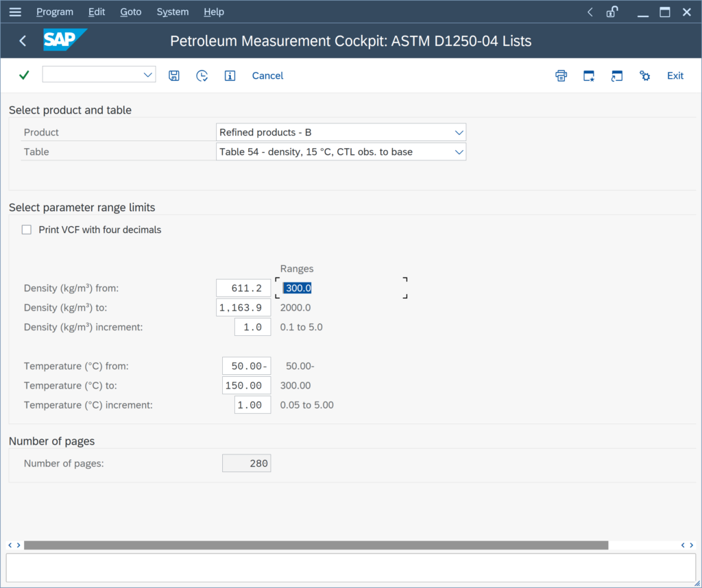Click the clock execute-in-background icon
This screenshot has height=588, width=702.
[x=202, y=75]
